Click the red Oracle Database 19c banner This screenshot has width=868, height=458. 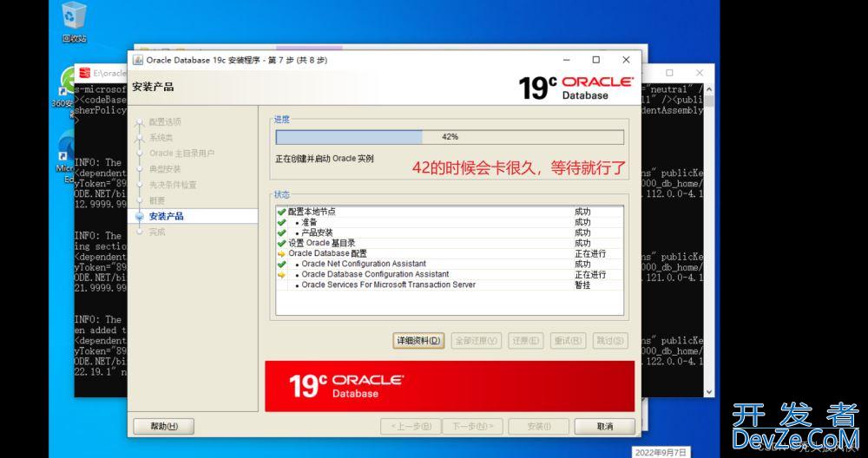click(450, 386)
